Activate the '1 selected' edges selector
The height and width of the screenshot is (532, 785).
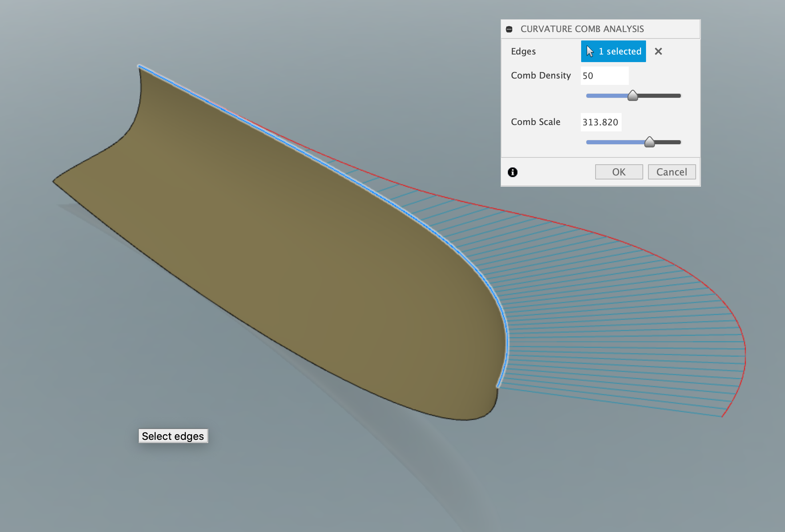pos(613,51)
